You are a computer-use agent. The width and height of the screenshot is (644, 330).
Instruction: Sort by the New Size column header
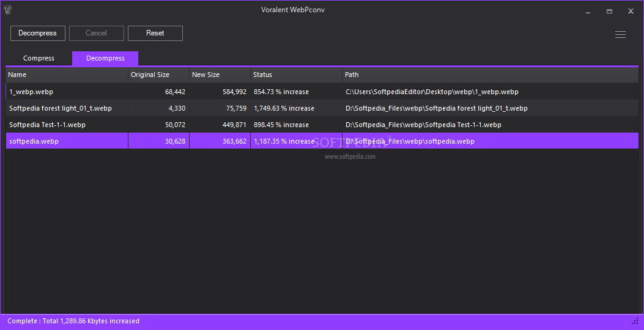pyautogui.click(x=220, y=75)
